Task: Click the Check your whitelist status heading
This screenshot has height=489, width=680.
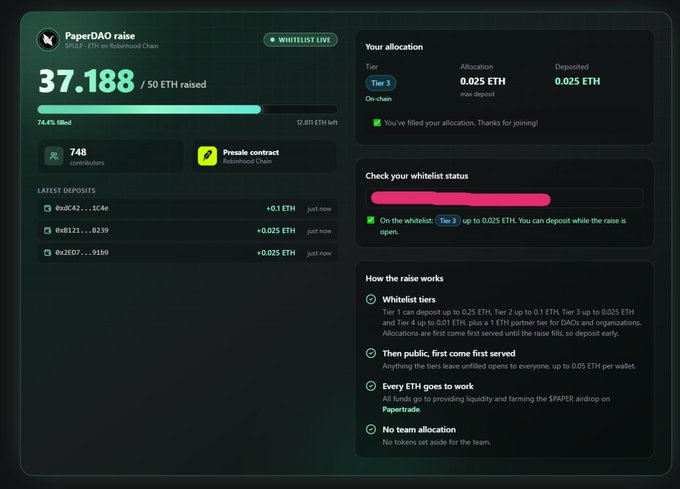Action: point(417,176)
